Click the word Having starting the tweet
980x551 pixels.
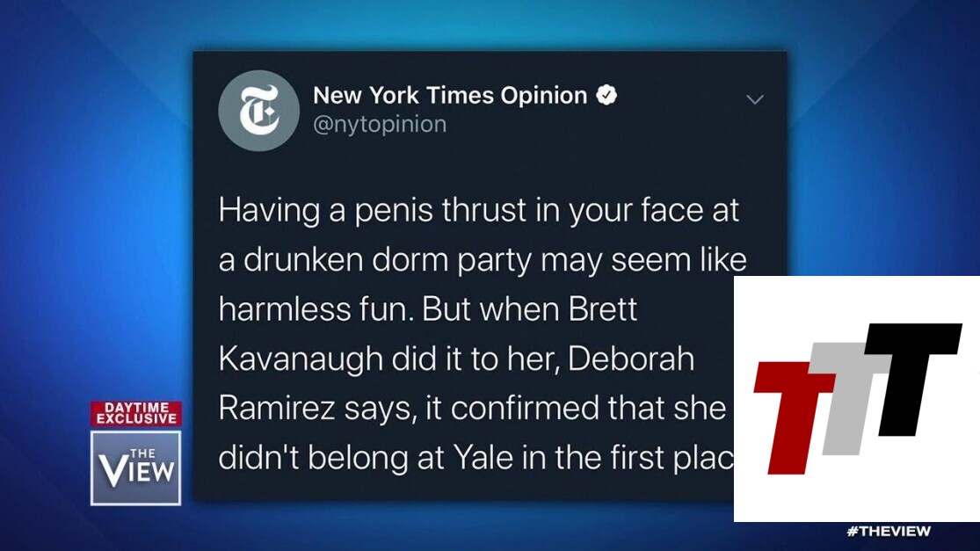tap(269, 211)
